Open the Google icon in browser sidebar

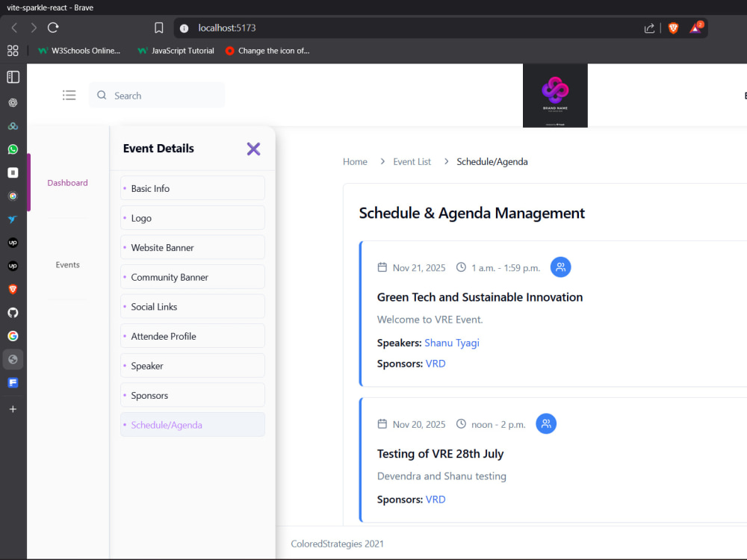[x=13, y=336]
